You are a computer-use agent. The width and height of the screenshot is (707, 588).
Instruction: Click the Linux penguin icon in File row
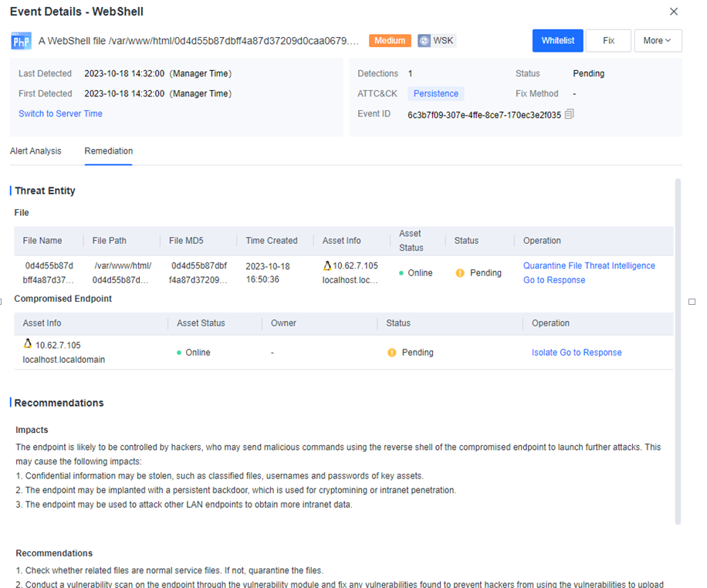click(327, 265)
